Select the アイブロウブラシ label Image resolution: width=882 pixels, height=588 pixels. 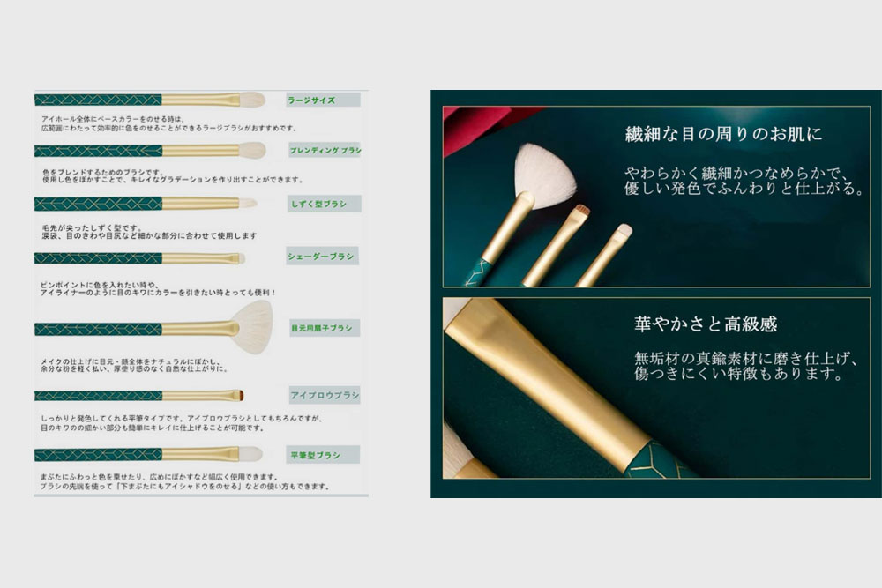[324, 395]
